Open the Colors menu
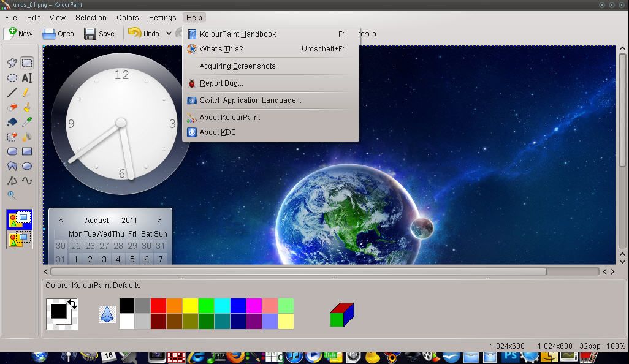Image resolution: width=629 pixels, height=364 pixels. click(128, 18)
